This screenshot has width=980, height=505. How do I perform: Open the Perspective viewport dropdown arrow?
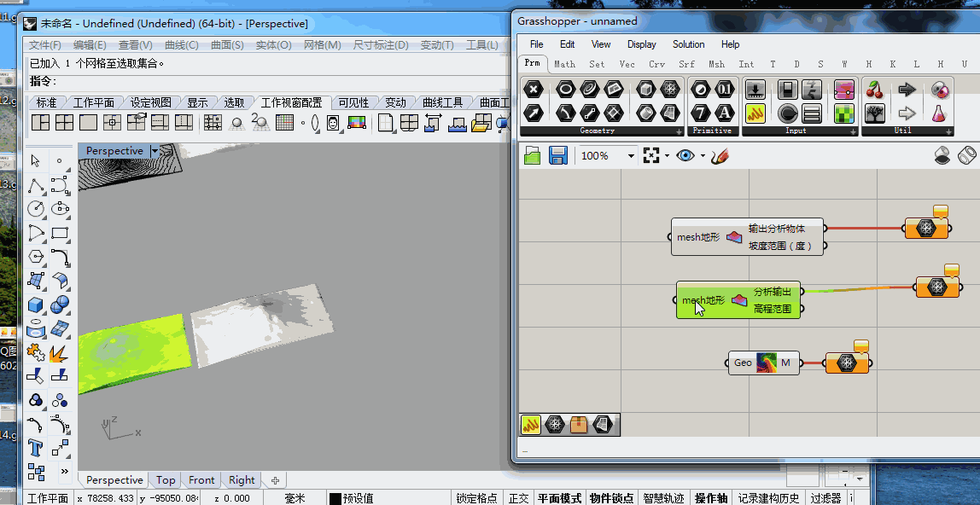click(155, 151)
